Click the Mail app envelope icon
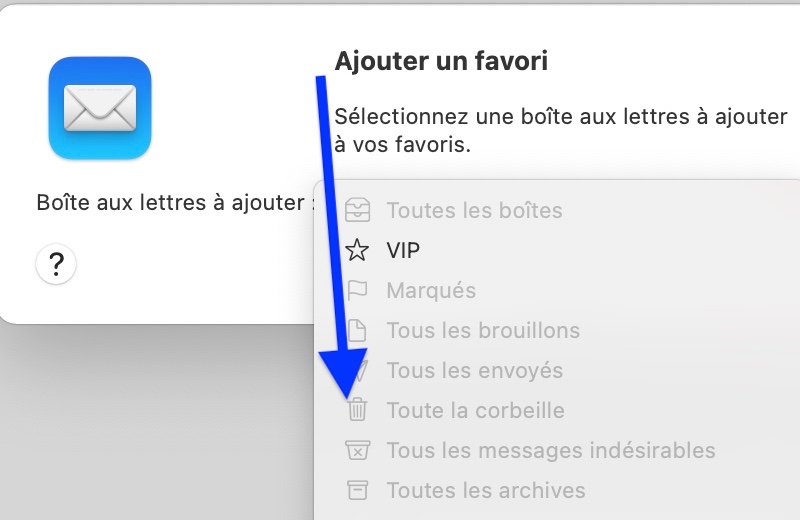Viewport: 800px width, 520px height. [x=99, y=107]
